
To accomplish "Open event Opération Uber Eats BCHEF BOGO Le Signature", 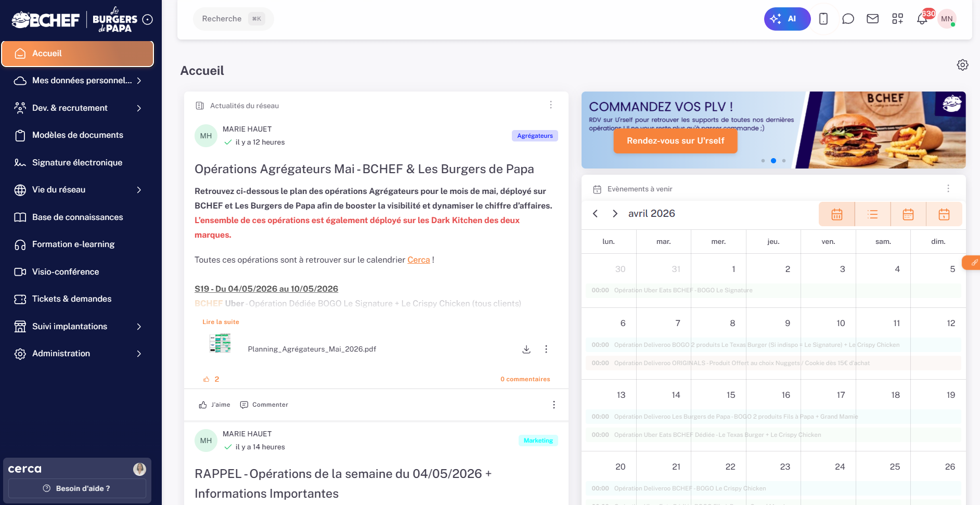I will pos(773,290).
